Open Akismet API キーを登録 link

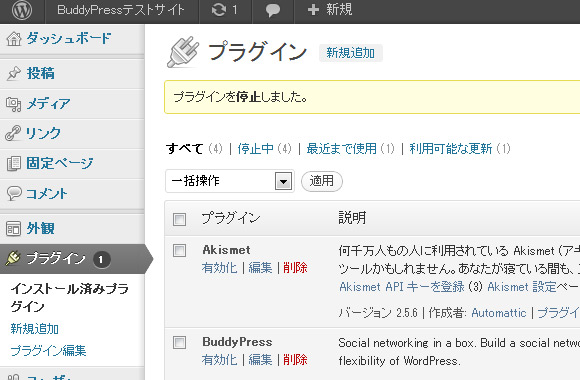402,287
